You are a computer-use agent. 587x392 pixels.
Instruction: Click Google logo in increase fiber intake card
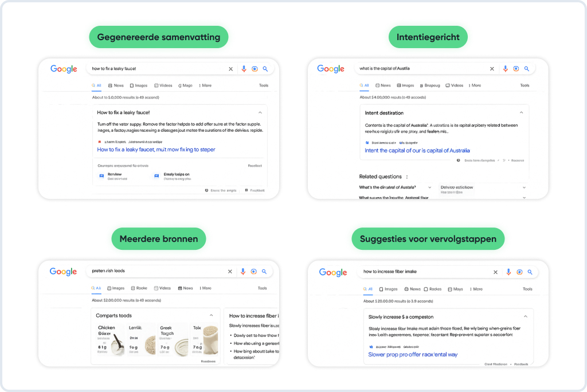point(333,272)
